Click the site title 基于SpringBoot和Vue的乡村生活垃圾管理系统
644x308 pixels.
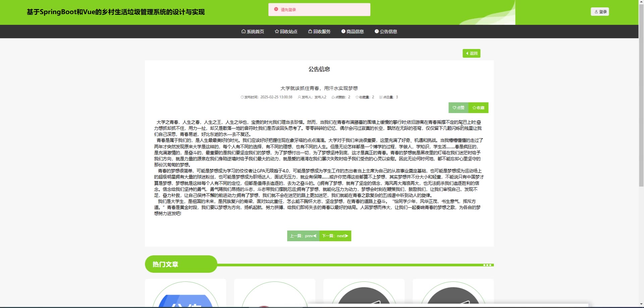click(x=116, y=12)
